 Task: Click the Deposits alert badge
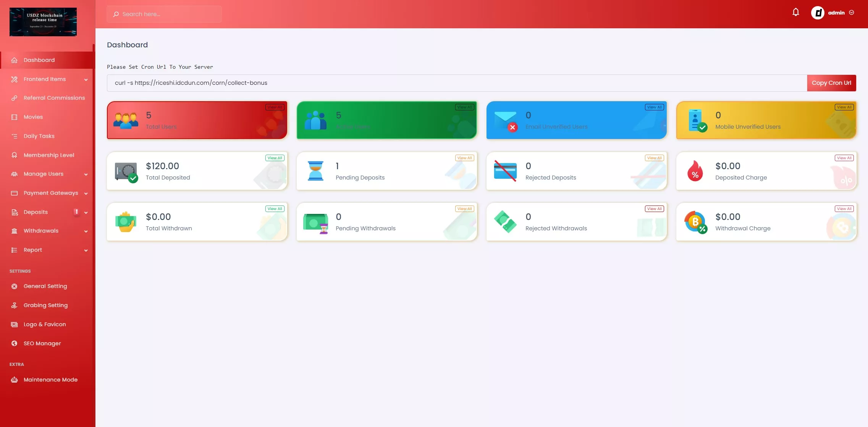click(x=76, y=212)
